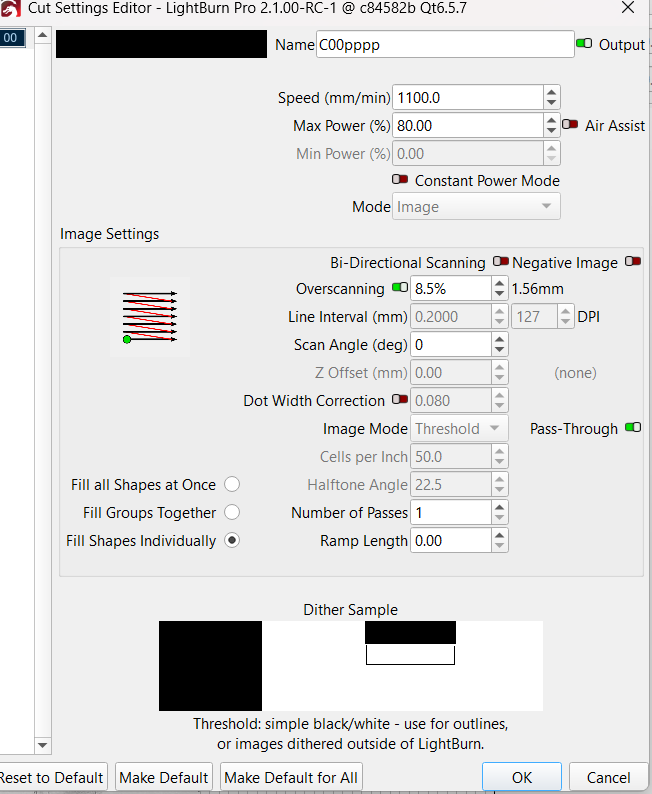
Task: Click the Make Default for All button
Action: [x=290, y=777]
